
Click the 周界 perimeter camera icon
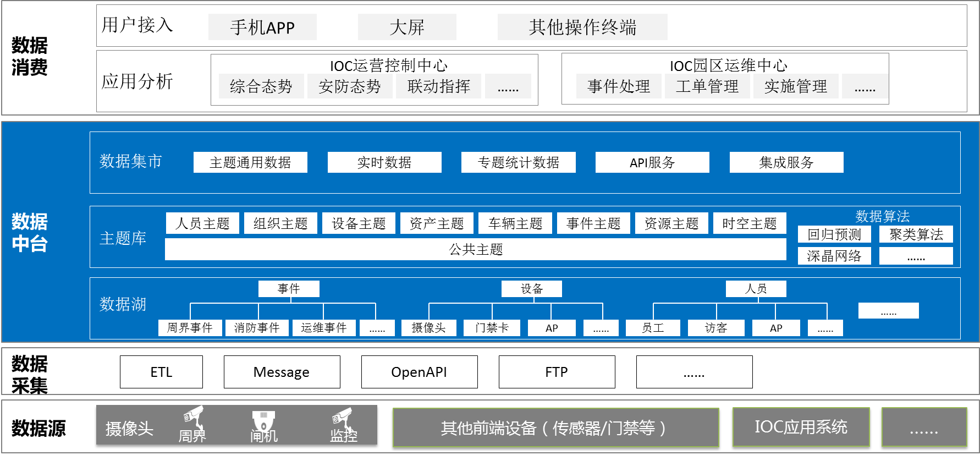[193, 418]
